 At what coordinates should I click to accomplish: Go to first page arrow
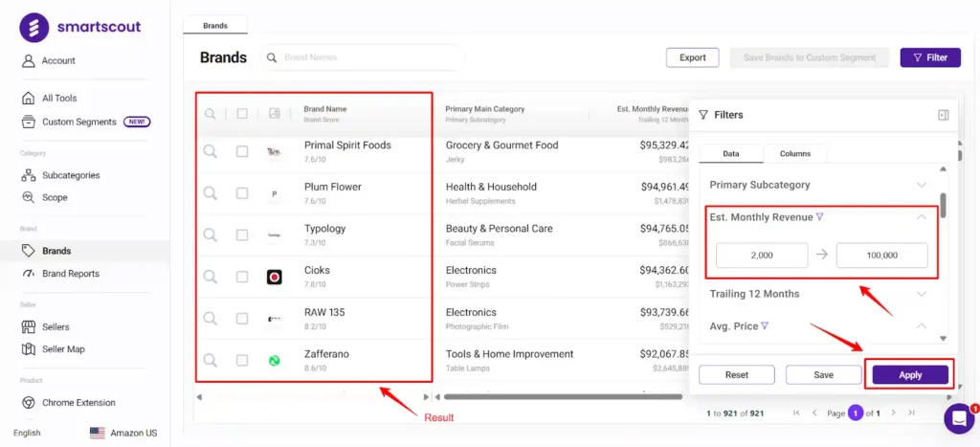pyautogui.click(x=796, y=413)
